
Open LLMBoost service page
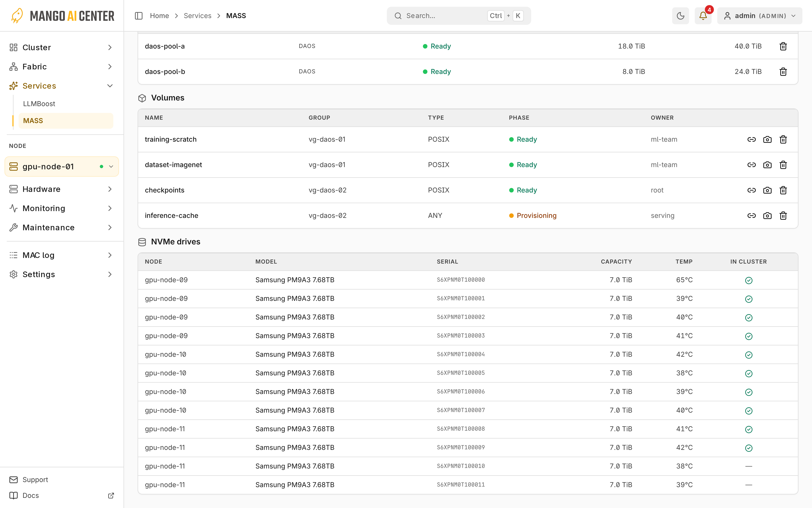[66, 104]
